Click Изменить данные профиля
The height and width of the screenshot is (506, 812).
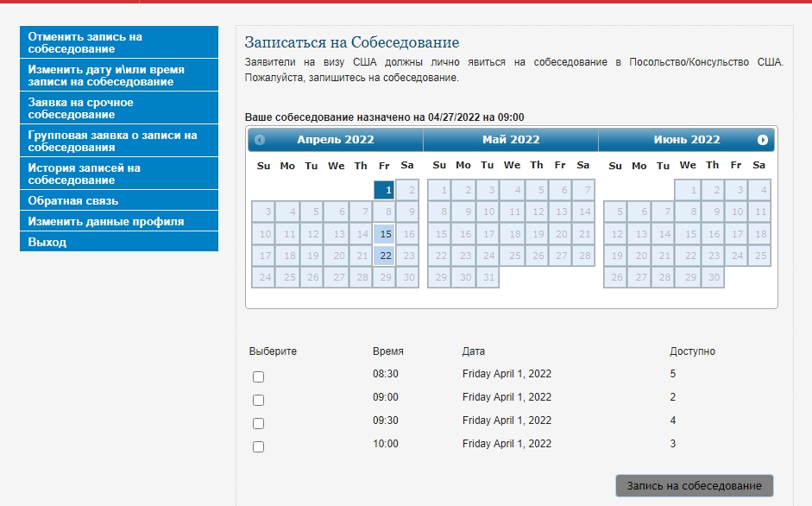[x=119, y=222]
